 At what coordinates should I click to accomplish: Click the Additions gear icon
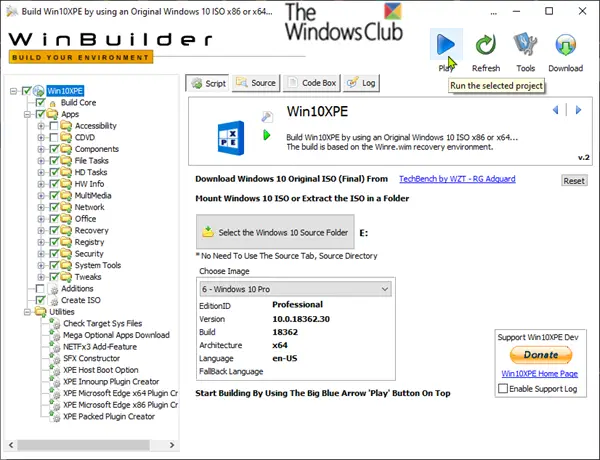coord(54,289)
